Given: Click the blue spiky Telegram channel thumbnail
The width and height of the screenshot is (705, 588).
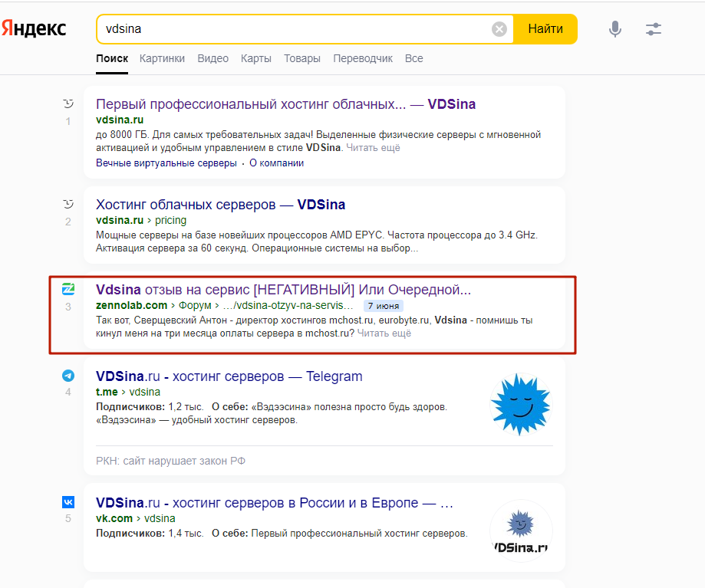Looking at the screenshot, I should (x=521, y=404).
